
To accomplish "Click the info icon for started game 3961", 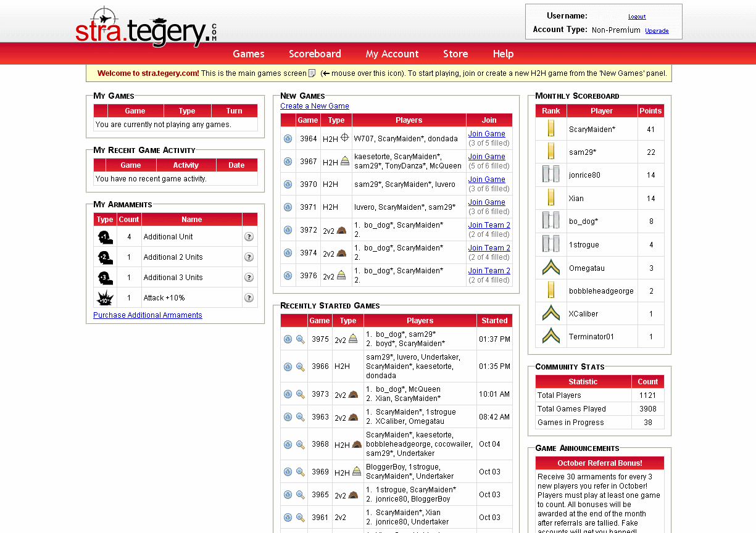I will tap(288, 518).
